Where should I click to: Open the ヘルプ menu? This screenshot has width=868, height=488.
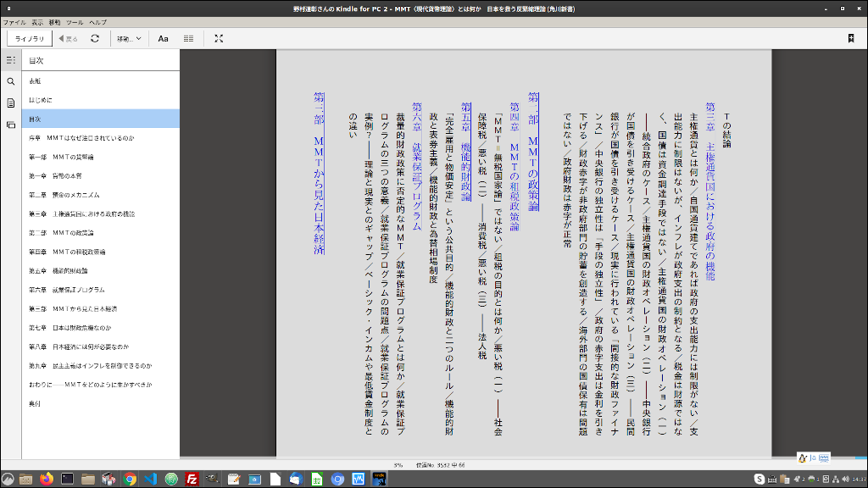pyautogui.click(x=98, y=23)
